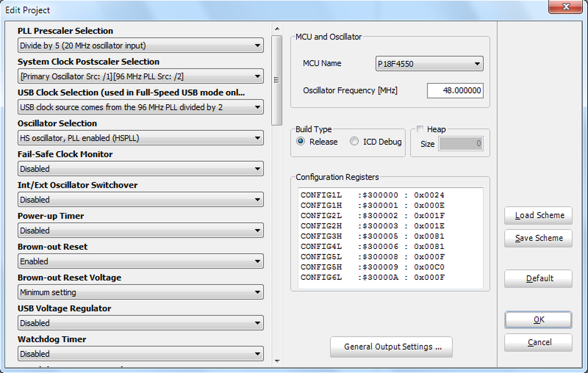588x373 pixels.
Task: Open the Brown-out Reset dropdown
Action: click(x=141, y=261)
